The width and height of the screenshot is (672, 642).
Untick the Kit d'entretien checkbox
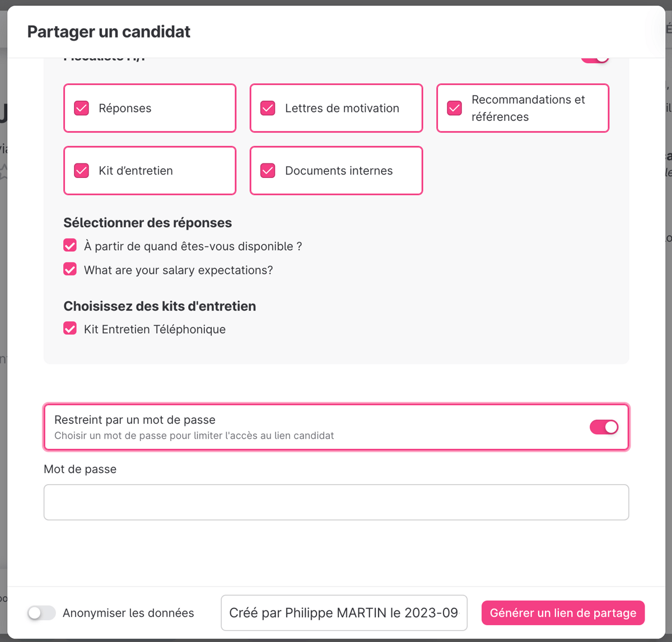click(82, 171)
